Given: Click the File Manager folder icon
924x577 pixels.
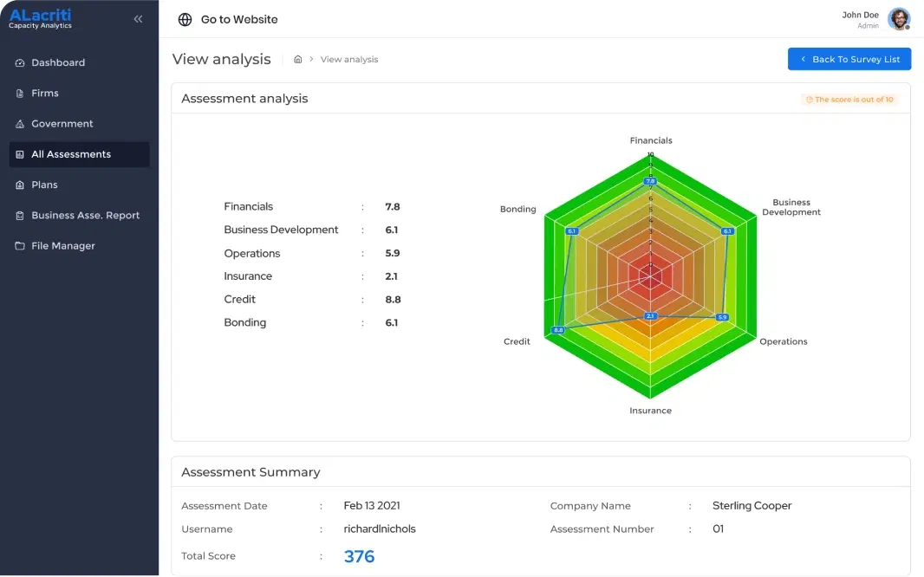Looking at the screenshot, I should tap(20, 246).
